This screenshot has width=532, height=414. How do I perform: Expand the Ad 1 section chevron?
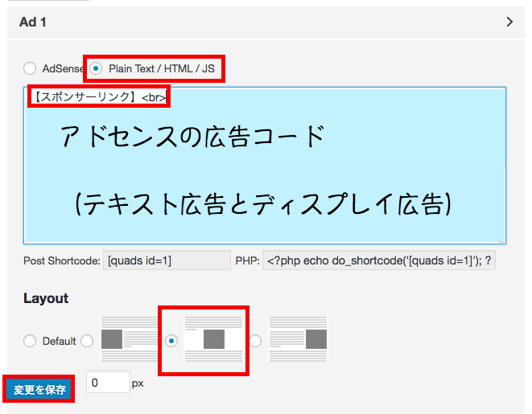click(x=509, y=22)
